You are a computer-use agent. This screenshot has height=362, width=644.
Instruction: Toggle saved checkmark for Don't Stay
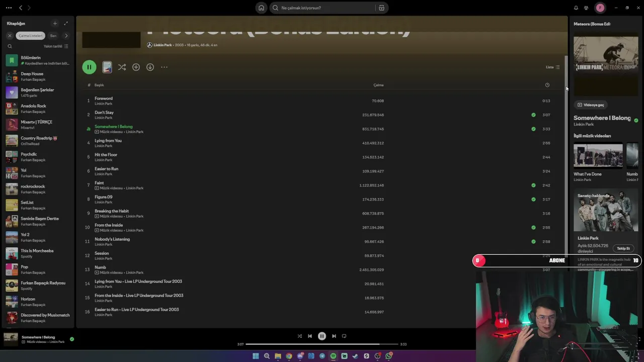click(533, 115)
